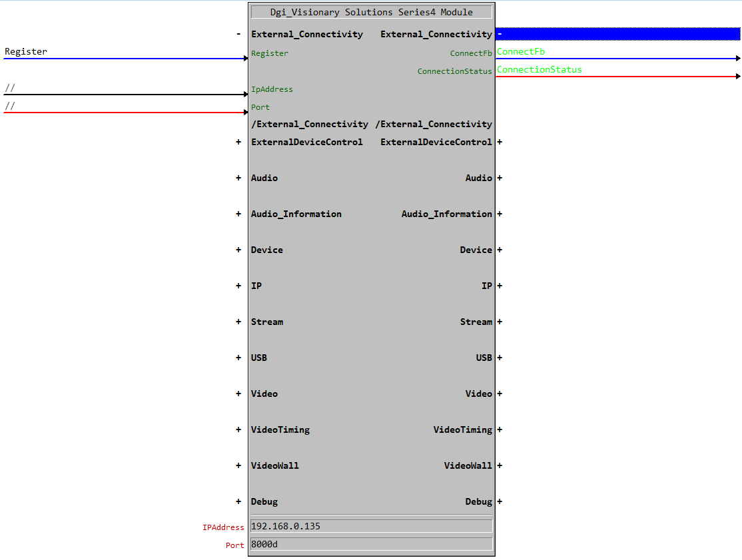Expand the right Stream group
Viewport: 742px width, 560px height.
500,322
